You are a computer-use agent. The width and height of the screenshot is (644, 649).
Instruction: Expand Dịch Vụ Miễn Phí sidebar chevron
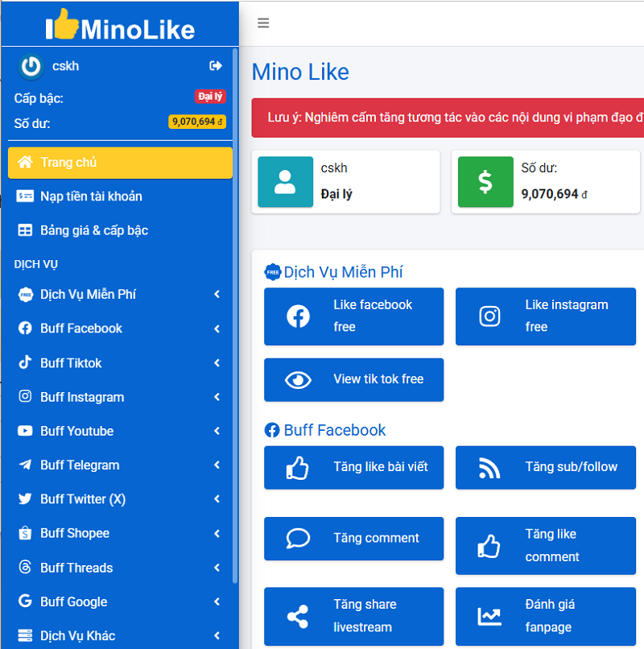[217, 294]
